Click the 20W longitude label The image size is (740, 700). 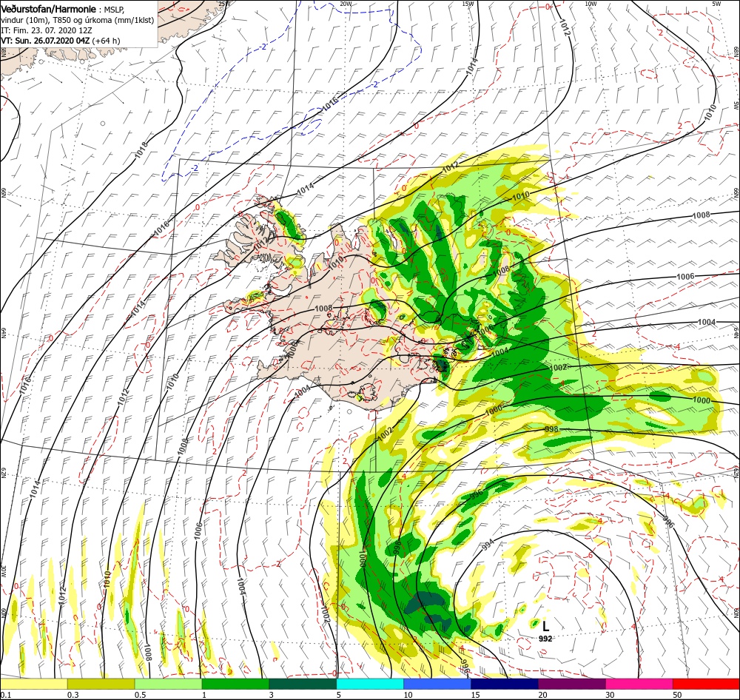pos(346,3)
